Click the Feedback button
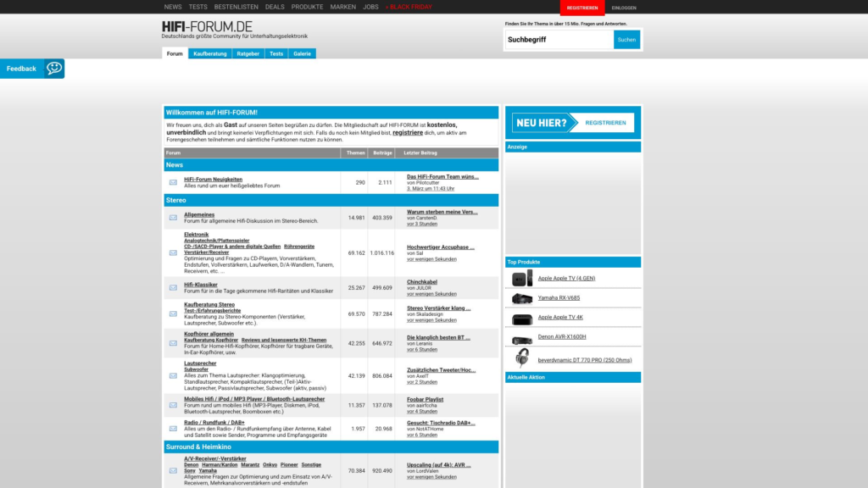 coord(32,69)
